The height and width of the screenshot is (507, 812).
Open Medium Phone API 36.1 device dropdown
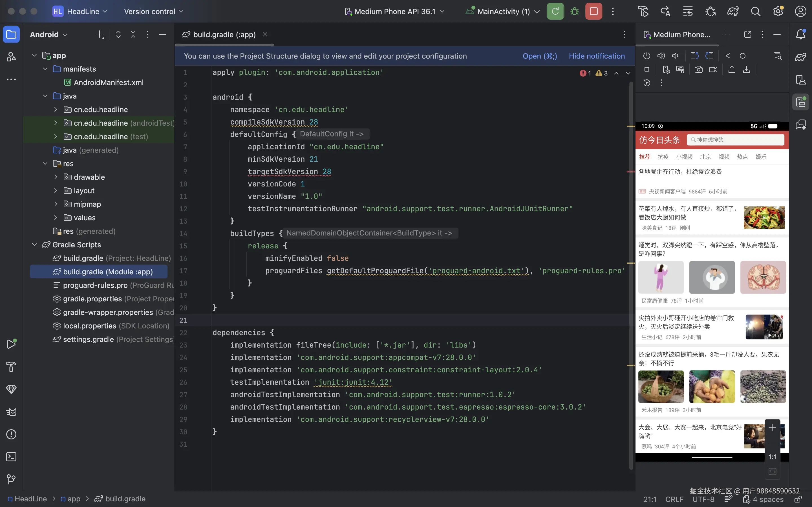point(395,11)
